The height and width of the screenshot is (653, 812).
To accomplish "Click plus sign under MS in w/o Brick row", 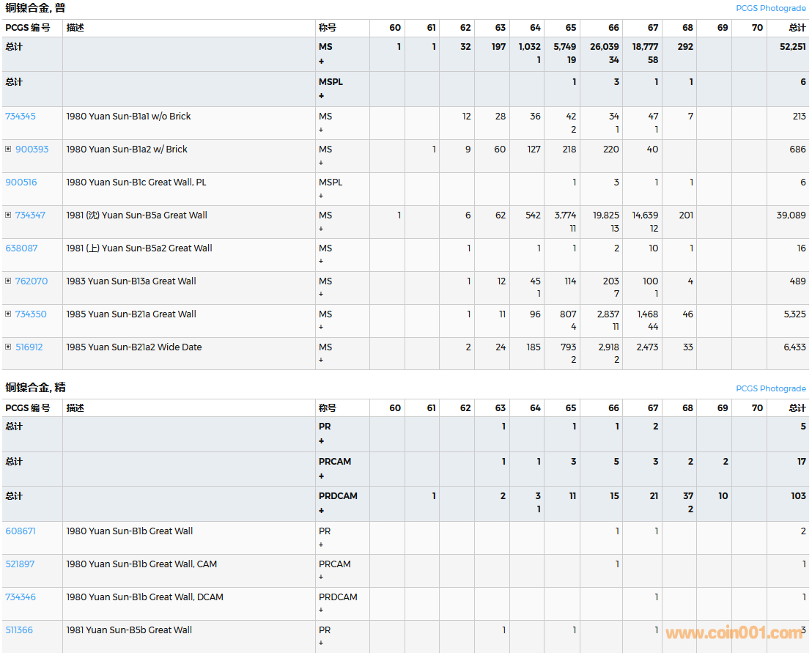I will point(321,130).
